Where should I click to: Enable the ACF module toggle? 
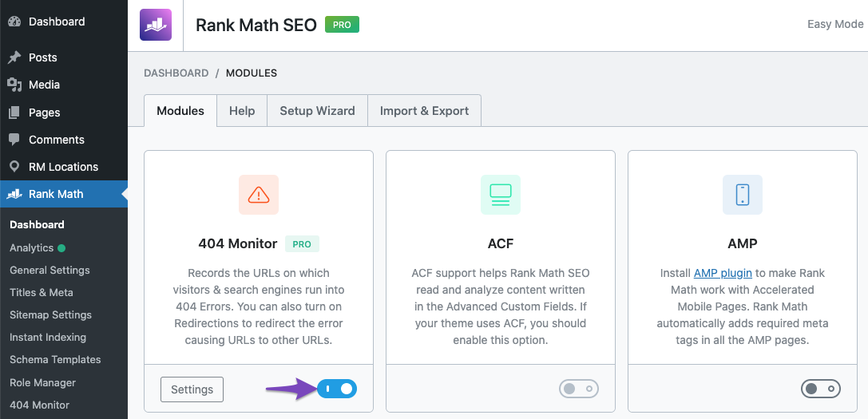(x=579, y=389)
